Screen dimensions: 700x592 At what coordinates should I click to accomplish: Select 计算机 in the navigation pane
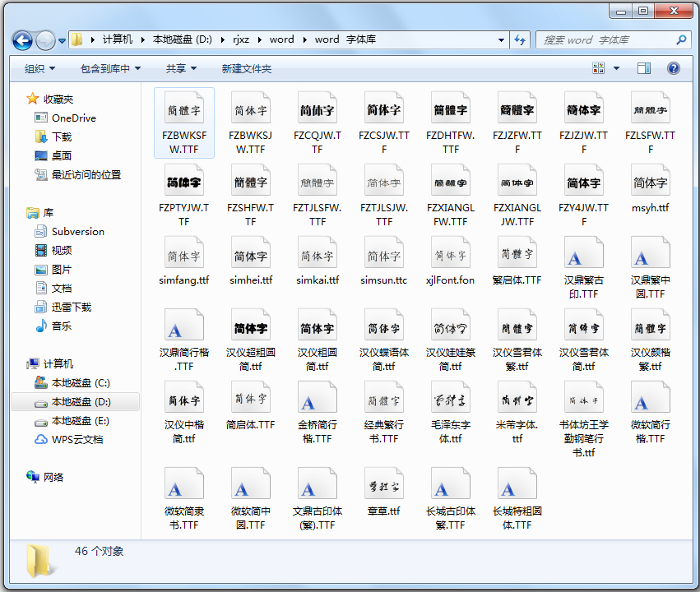[x=58, y=363]
